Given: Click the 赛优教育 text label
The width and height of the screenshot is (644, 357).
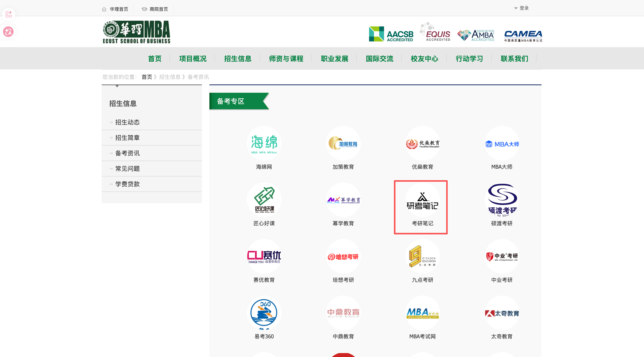Looking at the screenshot, I should click(x=264, y=280).
